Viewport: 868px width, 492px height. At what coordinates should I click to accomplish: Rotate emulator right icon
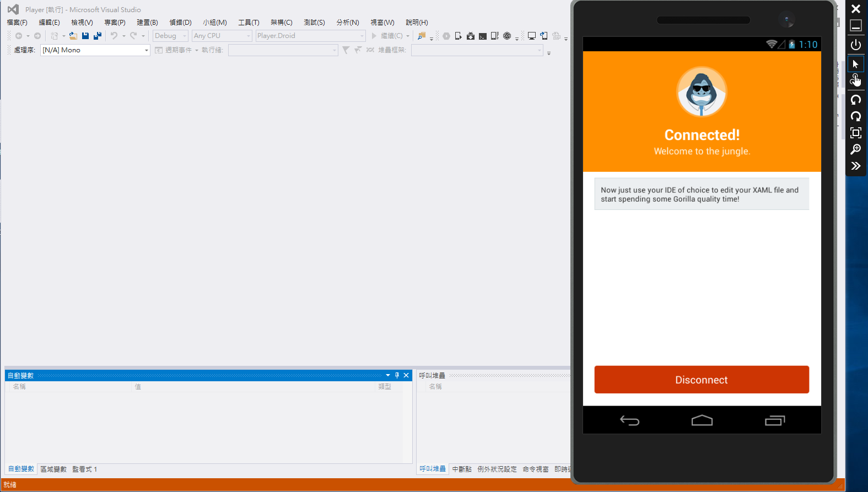click(855, 116)
